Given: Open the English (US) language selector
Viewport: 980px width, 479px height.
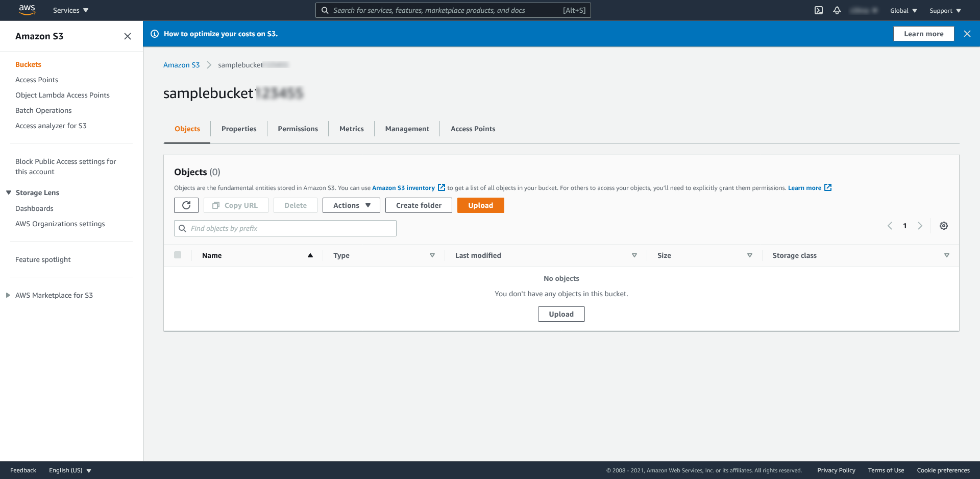Looking at the screenshot, I should [70, 470].
